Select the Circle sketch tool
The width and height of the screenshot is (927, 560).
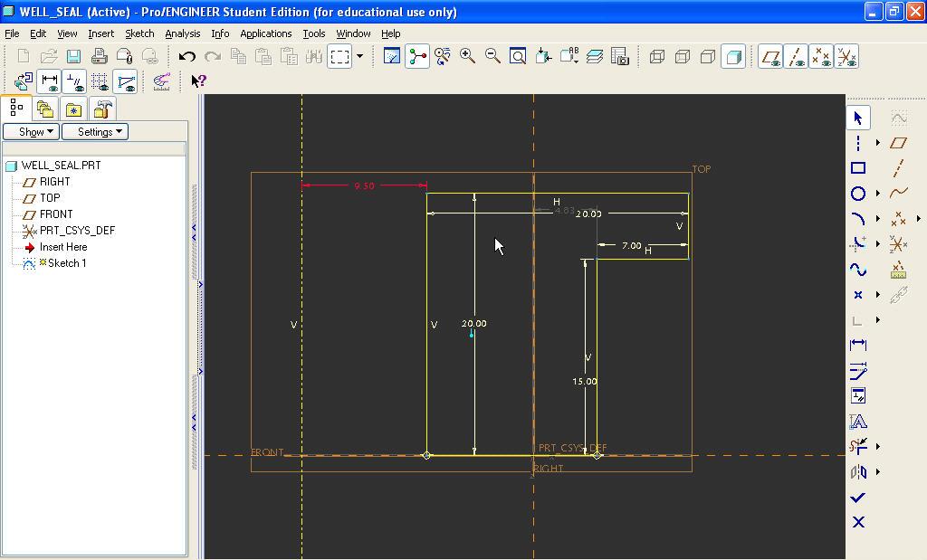point(858,194)
